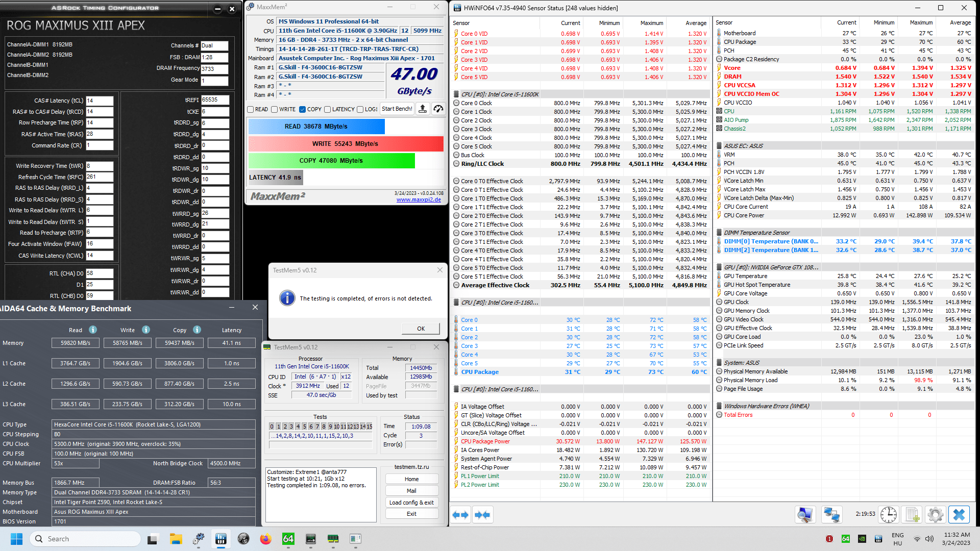Click the gears taskbar application icon
Viewport: 980px width, 551px height.
point(199,539)
